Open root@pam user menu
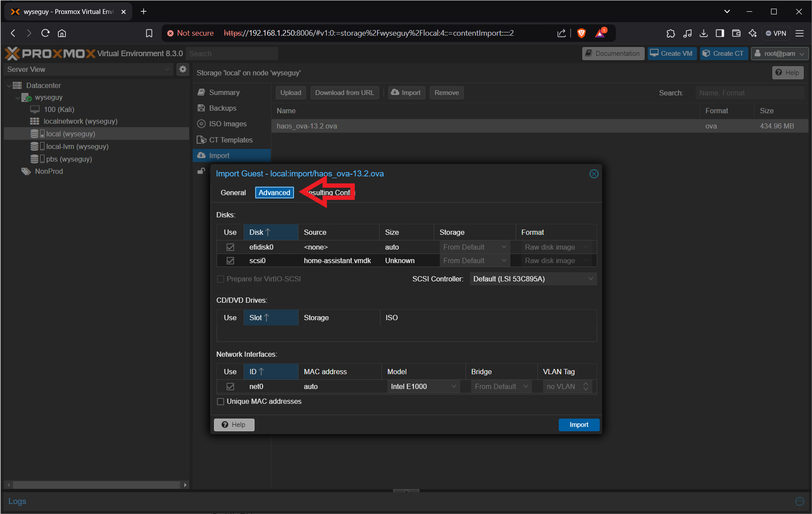Image resolution: width=812 pixels, height=514 pixels. (x=779, y=54)
